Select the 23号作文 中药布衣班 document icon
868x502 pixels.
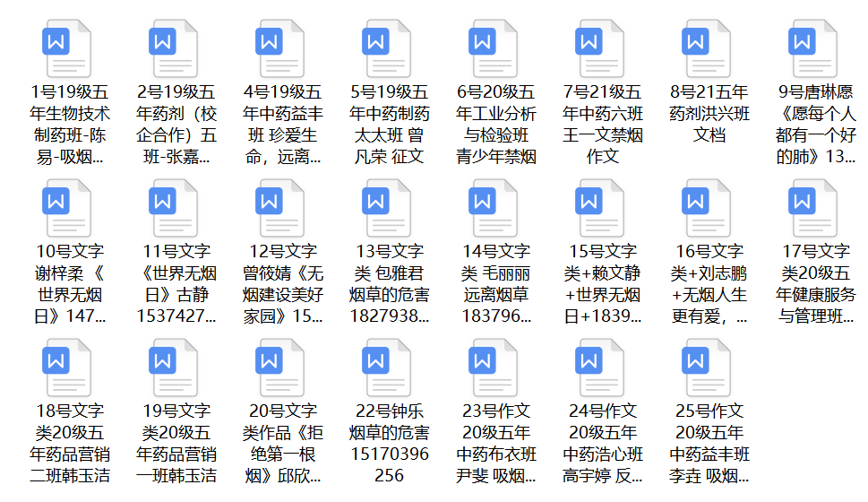(494, 368)
